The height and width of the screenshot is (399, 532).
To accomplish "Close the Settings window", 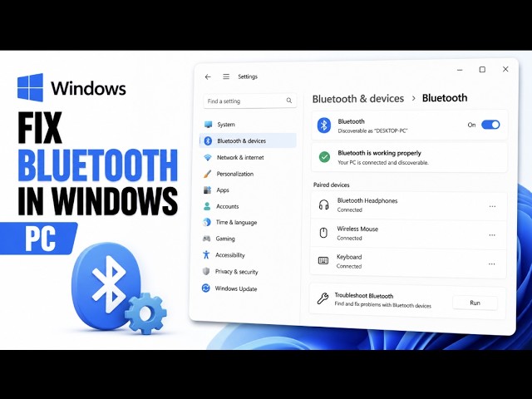I will [505, 69].
